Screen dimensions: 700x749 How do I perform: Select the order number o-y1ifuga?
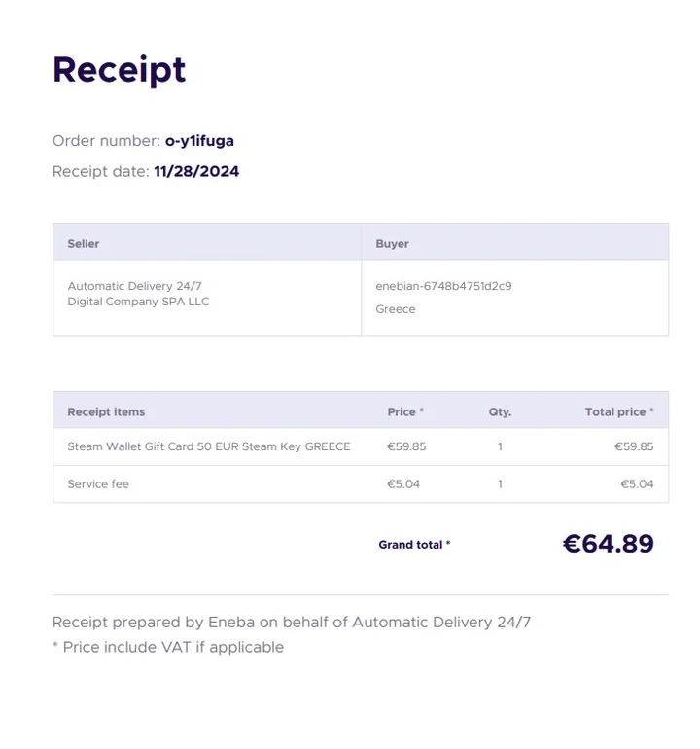(x=199, y=141)
